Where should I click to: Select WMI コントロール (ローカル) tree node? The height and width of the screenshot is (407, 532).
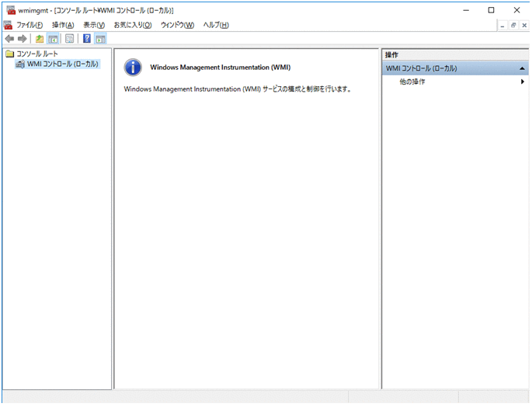(63, 64)
